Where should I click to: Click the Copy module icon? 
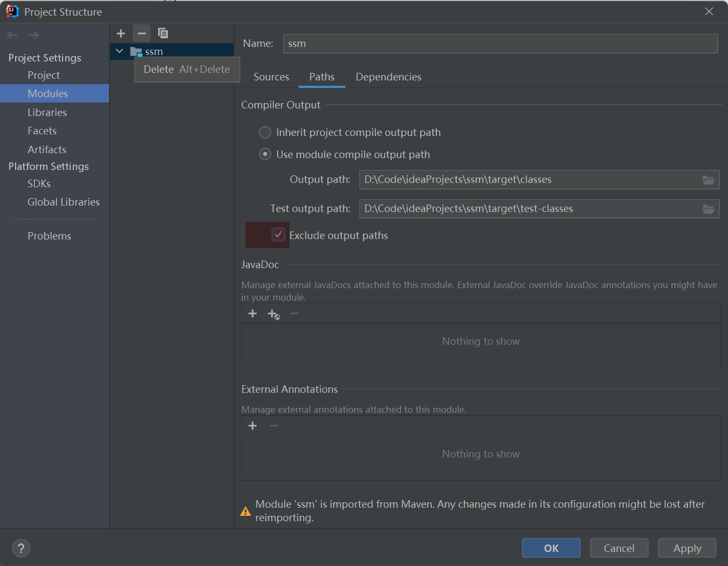point(162,33)
